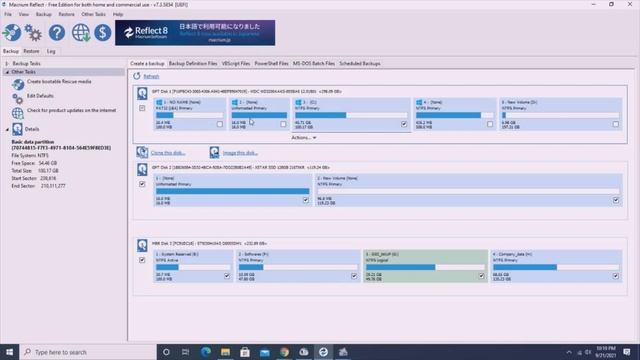Uncheck Disk 1 partition 3 (C:) checkbox
Screen dimensions: 640x360
404,124
